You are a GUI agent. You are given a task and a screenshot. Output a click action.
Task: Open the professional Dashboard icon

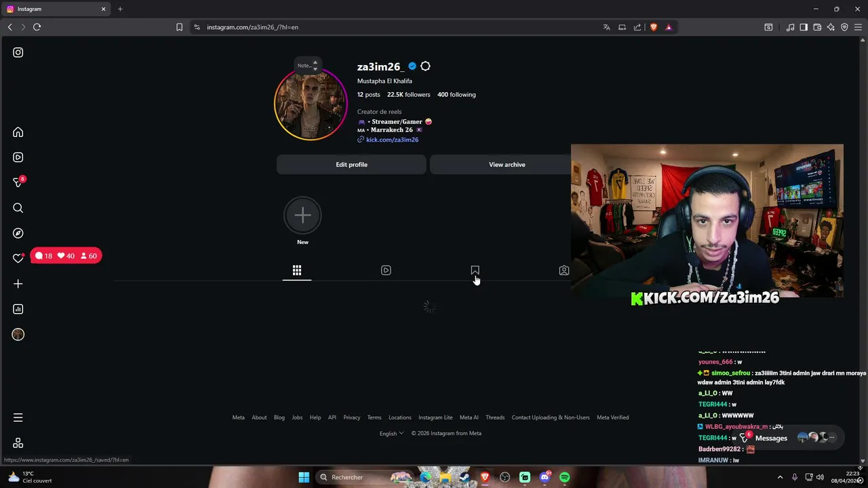click(x=18, y=309)
